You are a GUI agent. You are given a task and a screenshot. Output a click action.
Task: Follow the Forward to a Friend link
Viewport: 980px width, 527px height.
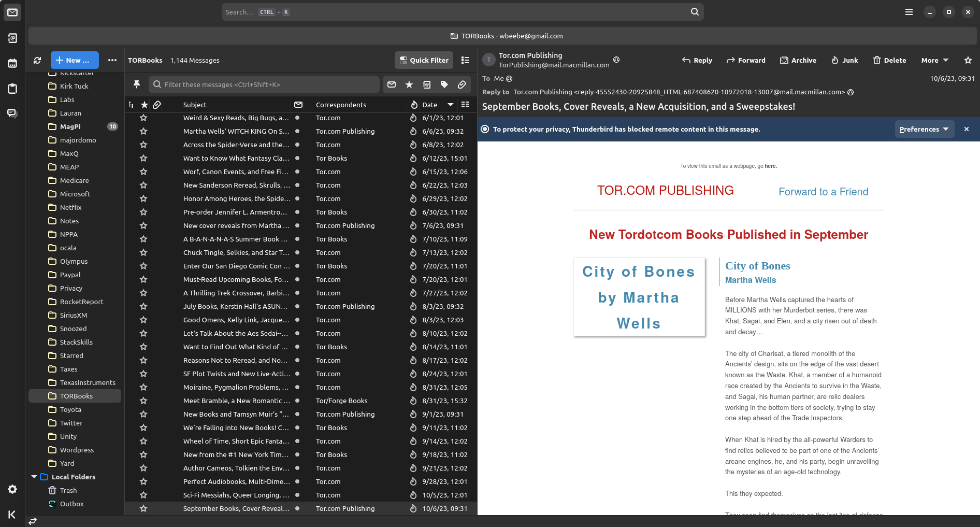[824, 192]
